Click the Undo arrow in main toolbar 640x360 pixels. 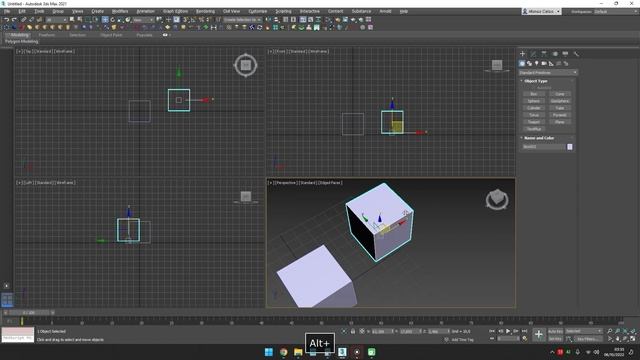(x=7, y=19)
